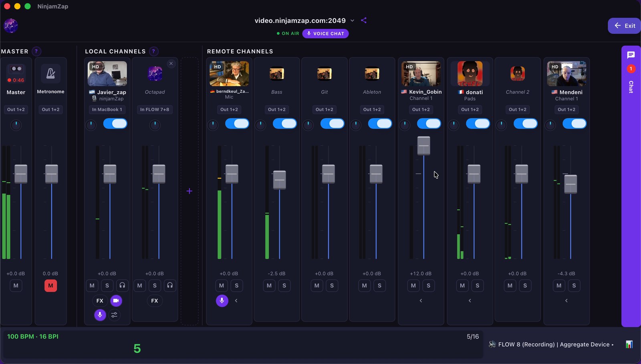
Task: Click the Metronome icon
Action: [x=50, y=73]
